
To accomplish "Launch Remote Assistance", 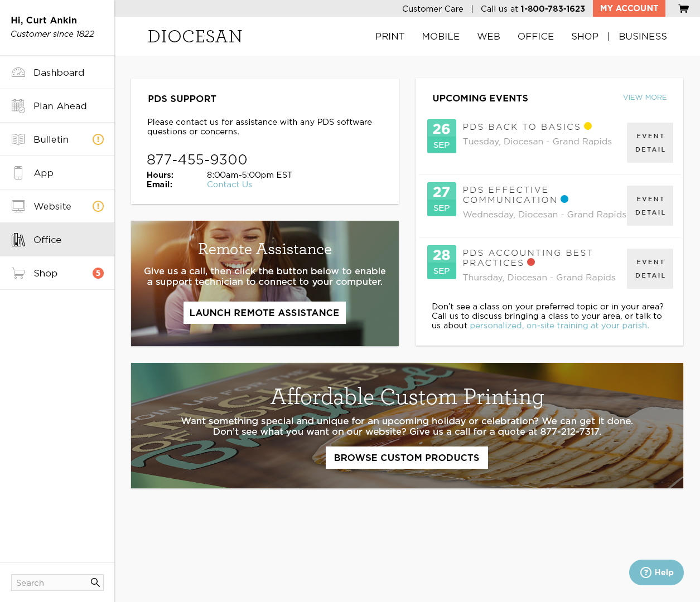I will pyautogui.click(x=264, y=313).
